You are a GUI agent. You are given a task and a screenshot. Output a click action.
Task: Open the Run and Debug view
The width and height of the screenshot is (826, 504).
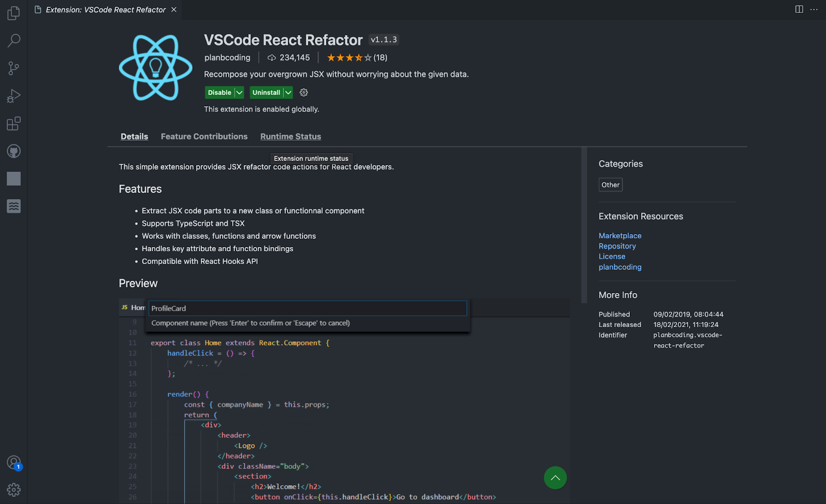pos(14,96)
